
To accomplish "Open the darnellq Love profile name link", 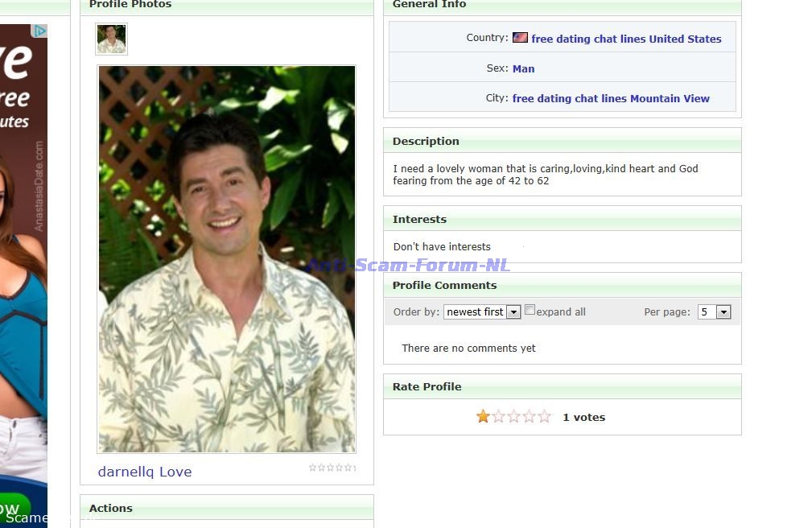I will click(x=145, y=472).
